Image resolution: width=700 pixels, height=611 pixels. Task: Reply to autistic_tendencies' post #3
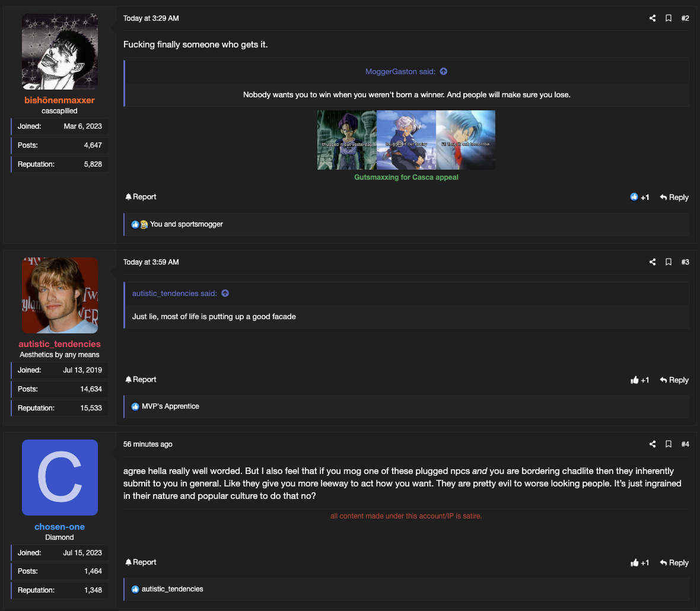pos(674,380)
